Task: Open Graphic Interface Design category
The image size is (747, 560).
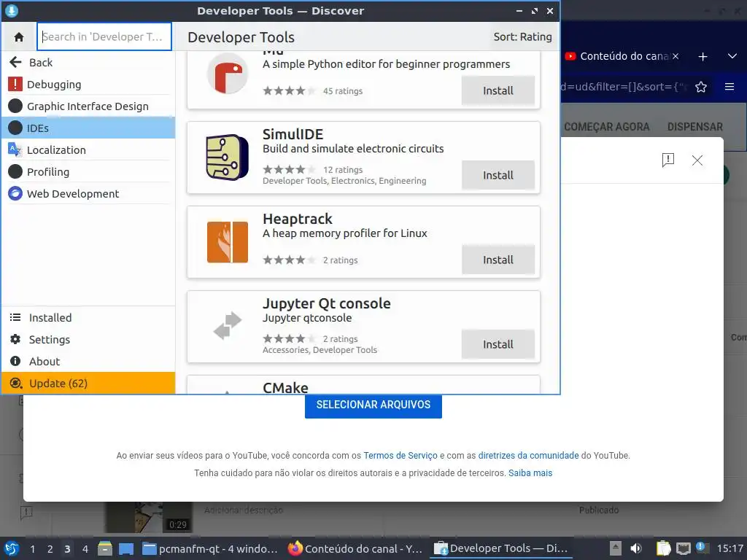Action: (88, 106)
